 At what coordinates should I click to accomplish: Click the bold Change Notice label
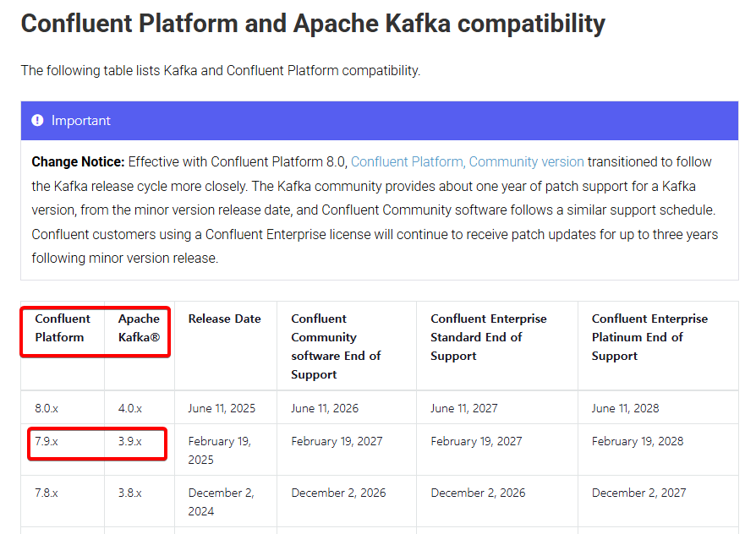coord(78,161)
